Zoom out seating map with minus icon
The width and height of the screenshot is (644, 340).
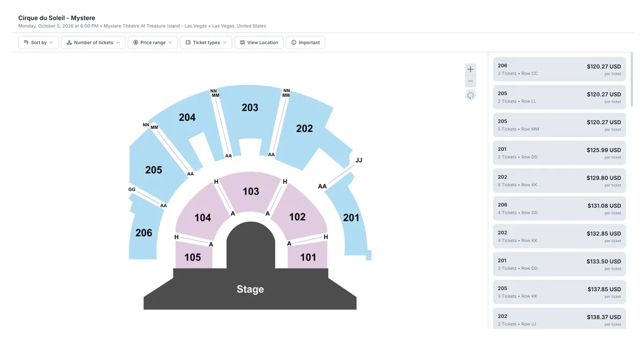471,82
